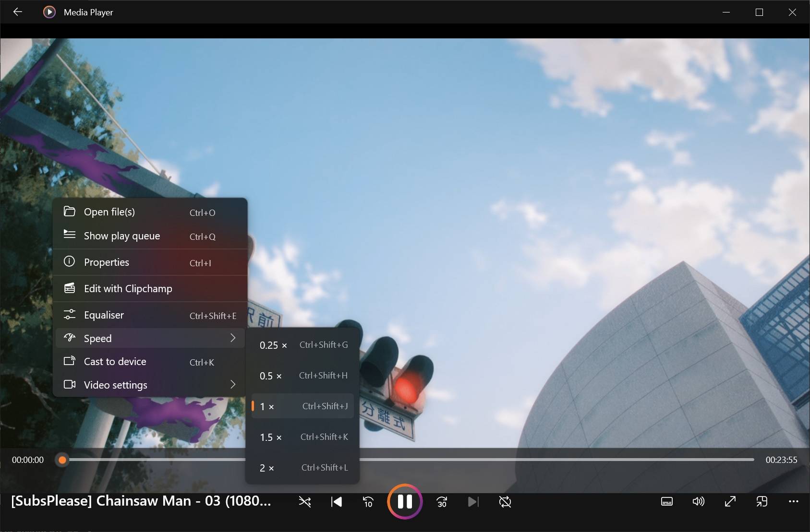This screenshot has height=532, width=810.
Task: Enter full screen mode
Action: tap(730, 502)
